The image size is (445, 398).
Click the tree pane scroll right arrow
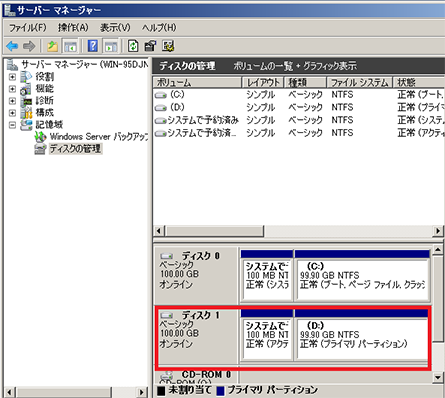coord(142,392)
